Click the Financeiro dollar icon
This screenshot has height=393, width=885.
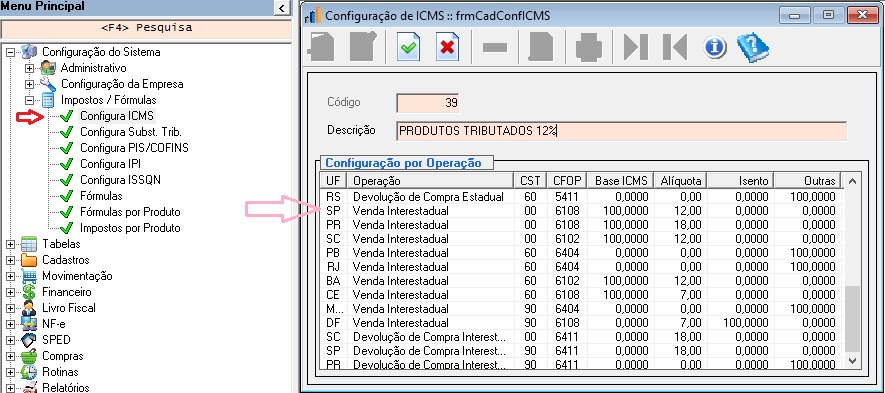pyautogui.click(x=29, y=292)
